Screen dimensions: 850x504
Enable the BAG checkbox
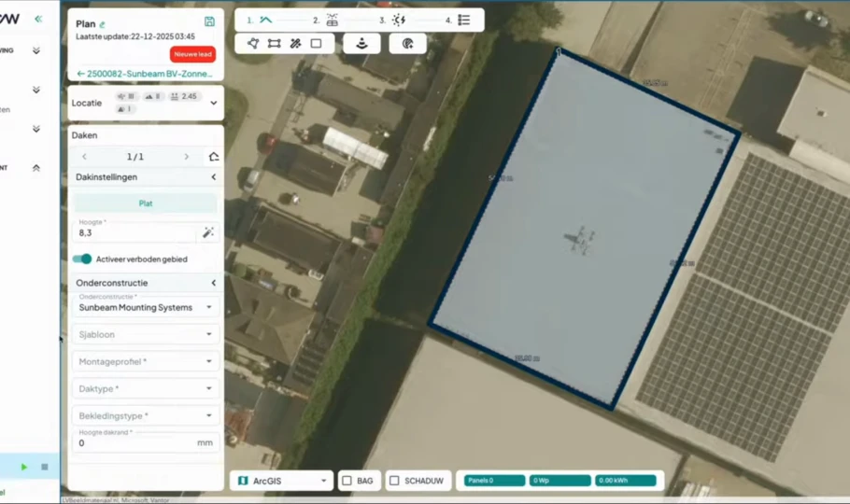347,481
